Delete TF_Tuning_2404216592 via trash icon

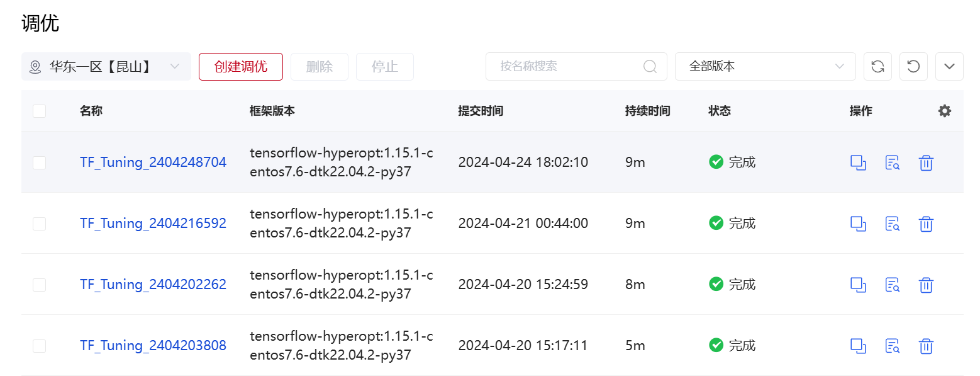pyautogui.click(x=926, y=224)
